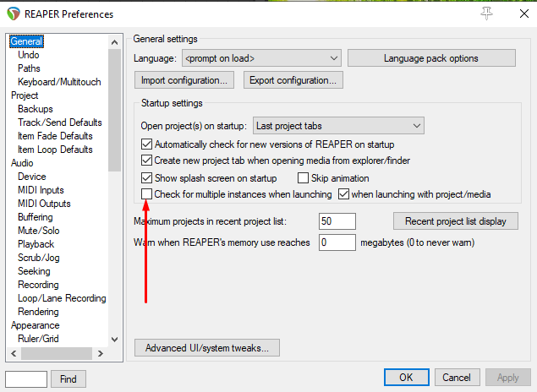Click the tree vertical scrollbar thumb
The height and width of the screenshot is (392, 537).
(115, 110)
